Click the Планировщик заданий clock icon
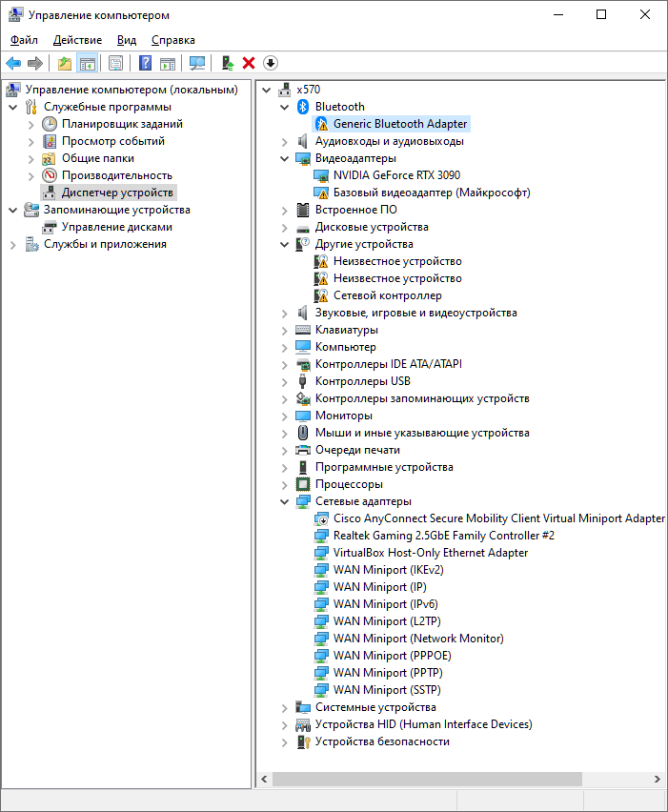Viewport: 668px width, 812px height. point(50,124)
